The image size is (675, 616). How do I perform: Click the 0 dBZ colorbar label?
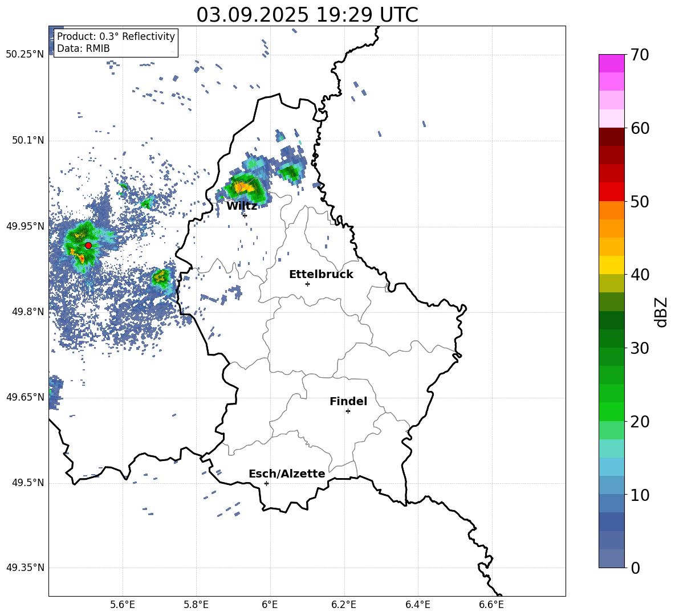click(635, 568)
